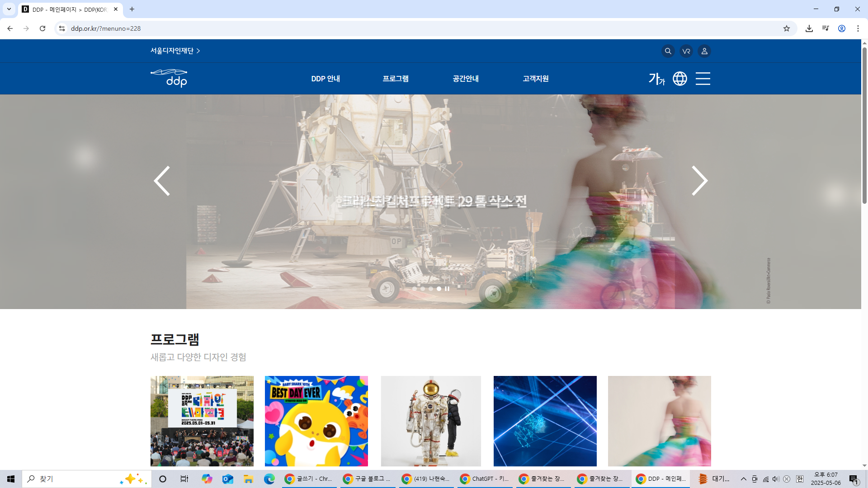Viewport: 868px width, 488px height.
Task: Open the 고객지원 menu link
Action: click(536, 79)
